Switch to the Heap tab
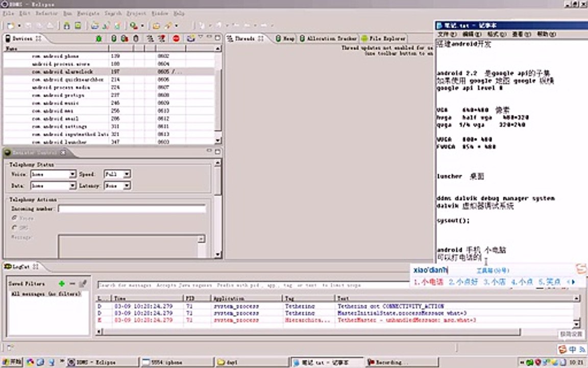 click(x=285, y=38)
